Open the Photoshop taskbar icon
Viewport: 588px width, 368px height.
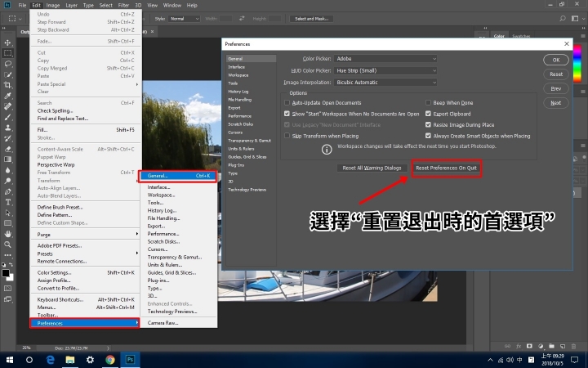point(130,360)
